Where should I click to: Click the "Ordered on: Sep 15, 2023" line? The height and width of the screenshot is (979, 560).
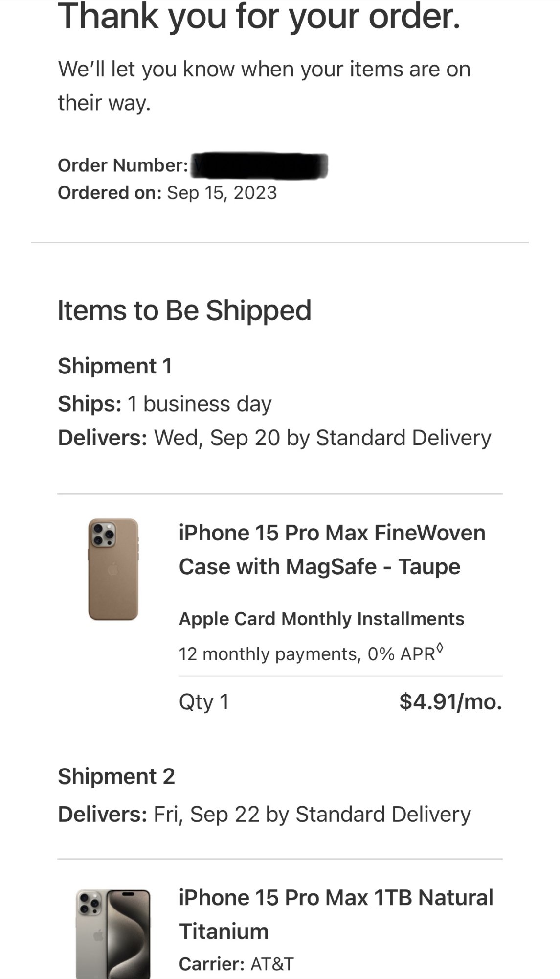(x=167, y=193)
